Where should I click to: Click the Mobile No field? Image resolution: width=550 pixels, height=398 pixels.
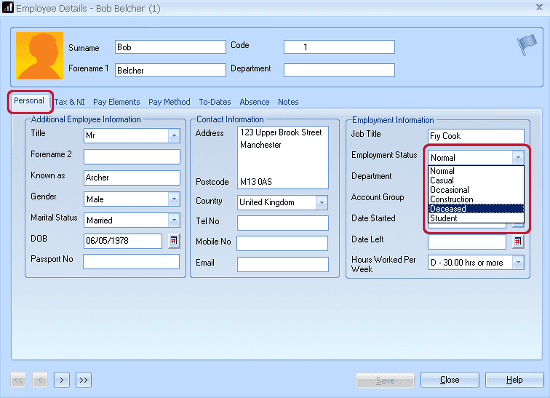[x=282, y=243]
